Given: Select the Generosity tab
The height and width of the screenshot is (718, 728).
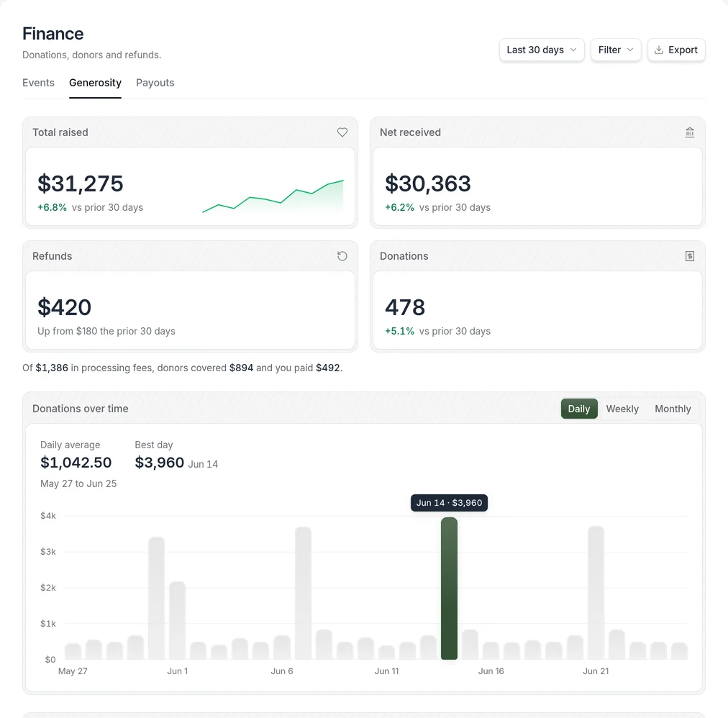Looking at the screenshot, I should click(95, 83).
